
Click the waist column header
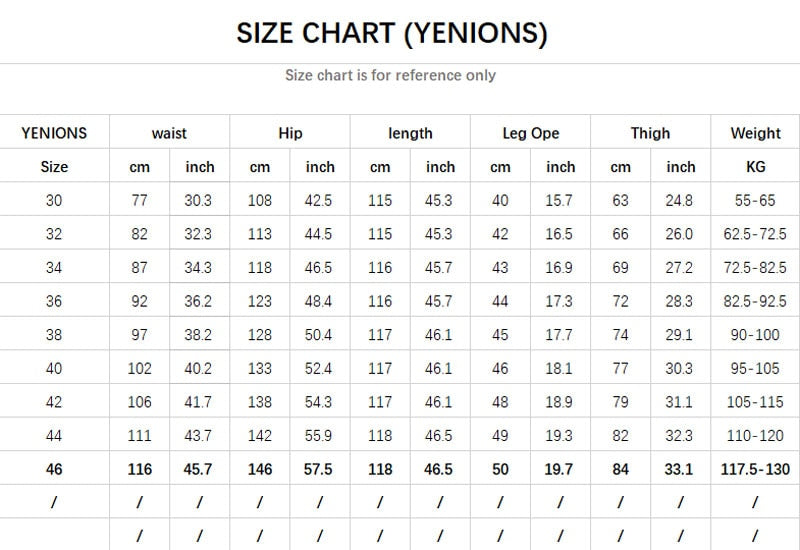[x=169, y=133]
